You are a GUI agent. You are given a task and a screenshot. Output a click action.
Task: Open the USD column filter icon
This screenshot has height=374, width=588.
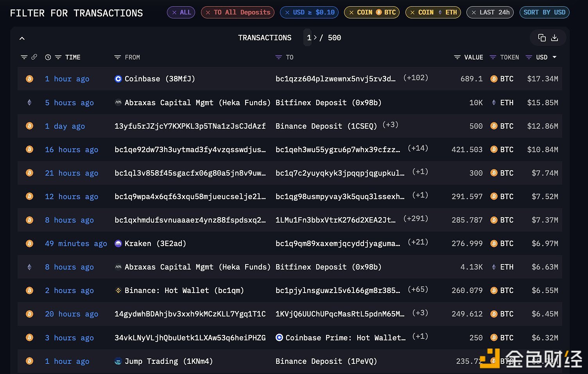[529, 57]
